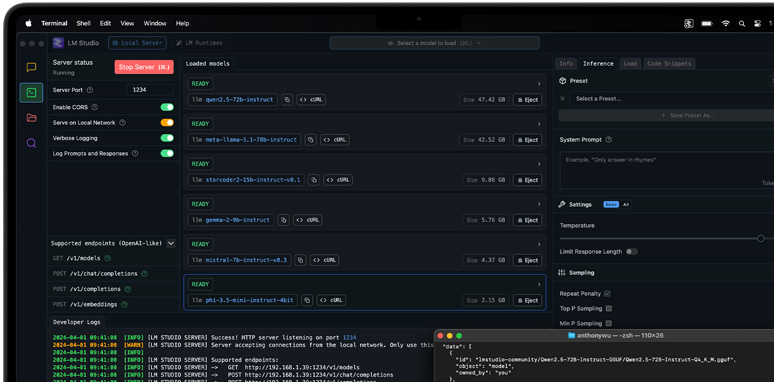Eject the mistral-7b-instruct-v0.3 model

click(527, 260)
